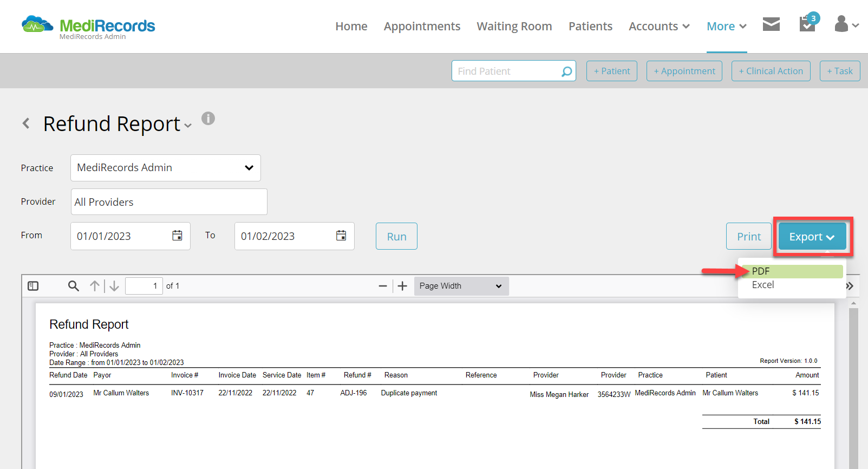Zoom out with the minus icon

tap(383, 286)
